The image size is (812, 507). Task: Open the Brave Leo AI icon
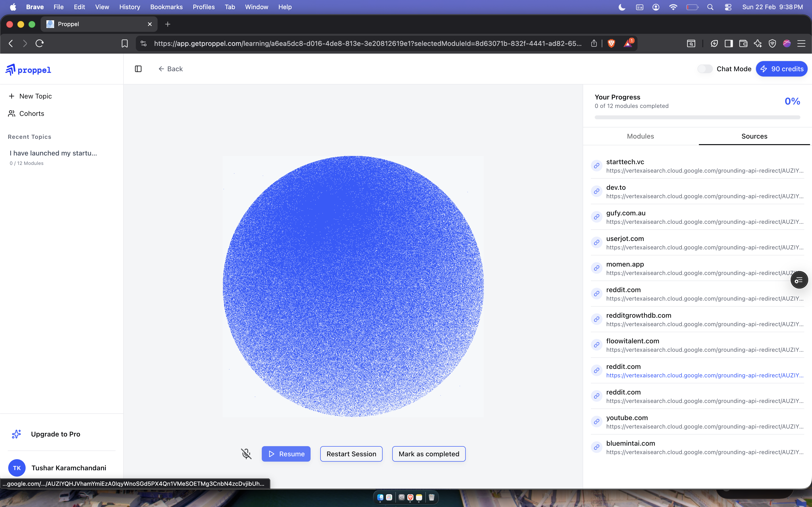click(758, 43)
